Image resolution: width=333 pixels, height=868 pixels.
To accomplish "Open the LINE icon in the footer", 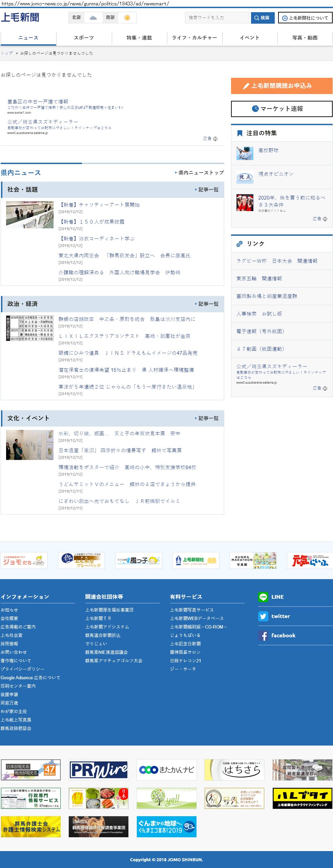I will [263, 597].
